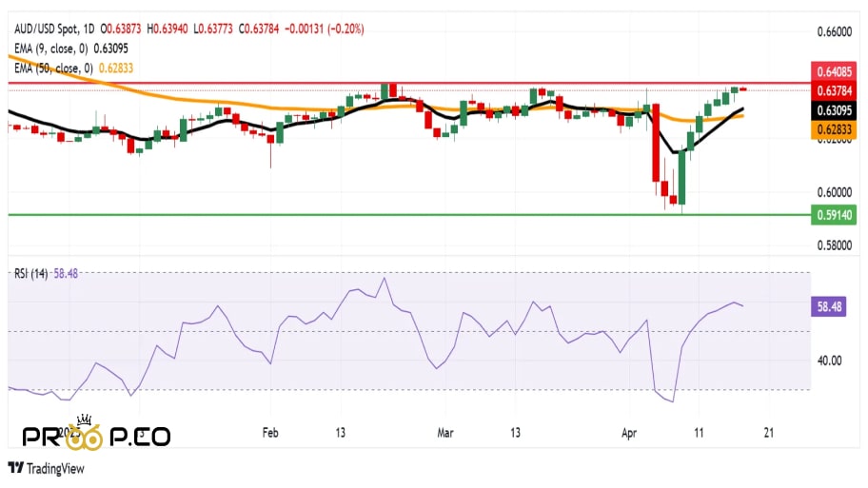The height and width of the screenshot is (488, 868).
Task: Click the closing value C0.63784 in header
Action: (x=259, y=29)
